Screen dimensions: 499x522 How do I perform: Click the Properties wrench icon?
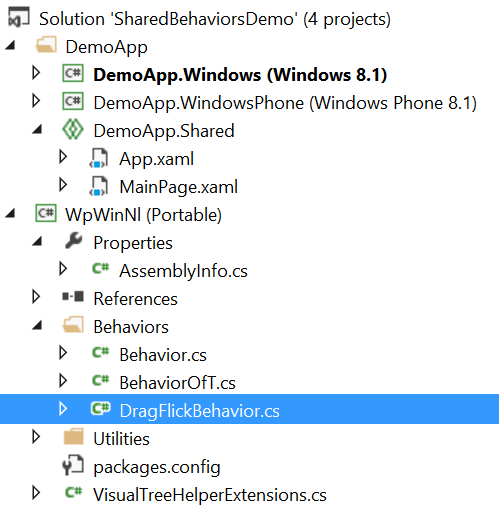[73, 241]
